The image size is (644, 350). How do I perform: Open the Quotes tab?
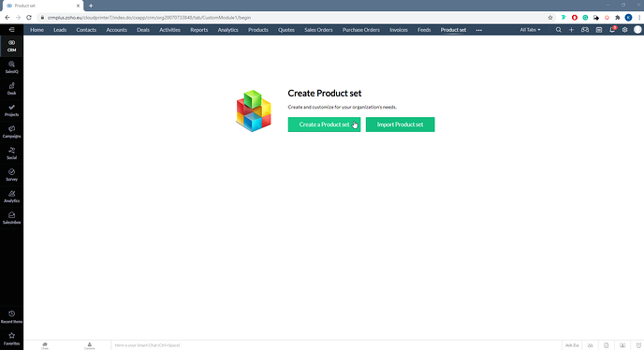pyautogui.click(x=286, y=30)
